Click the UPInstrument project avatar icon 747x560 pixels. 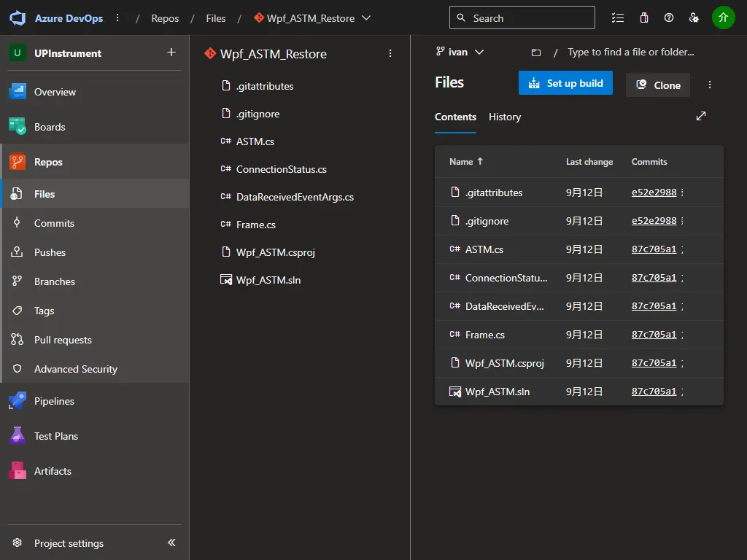18,52
